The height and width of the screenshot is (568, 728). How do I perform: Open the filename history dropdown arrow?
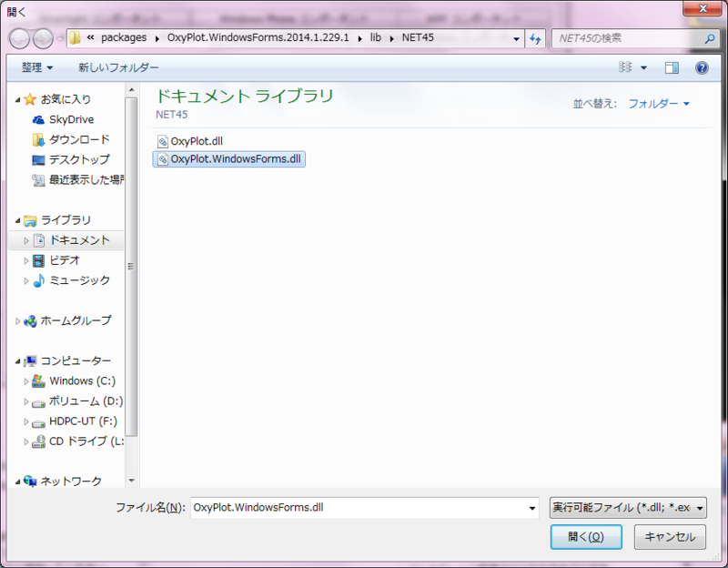pos(532,508)
